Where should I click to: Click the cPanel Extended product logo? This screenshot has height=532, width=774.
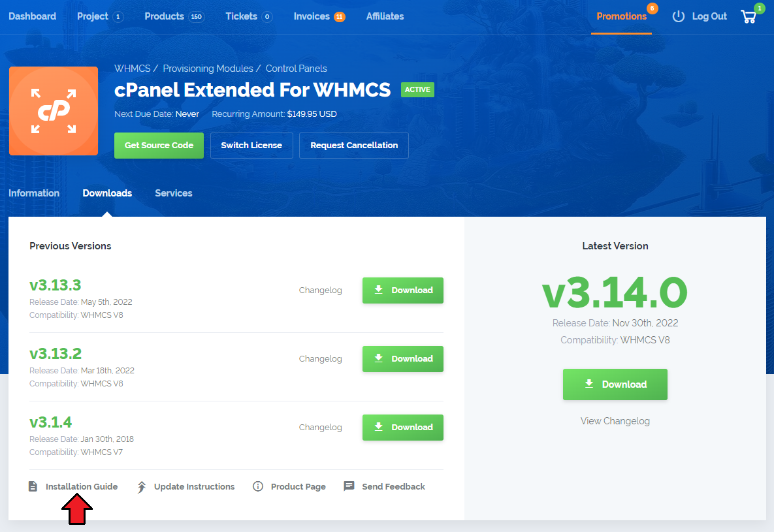point(54,111)
